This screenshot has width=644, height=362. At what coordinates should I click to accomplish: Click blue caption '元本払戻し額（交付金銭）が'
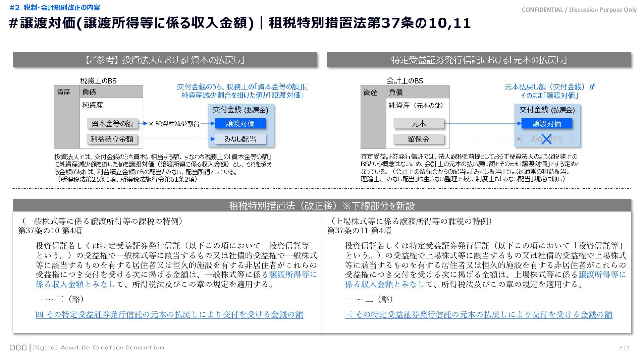coord(550,87)
